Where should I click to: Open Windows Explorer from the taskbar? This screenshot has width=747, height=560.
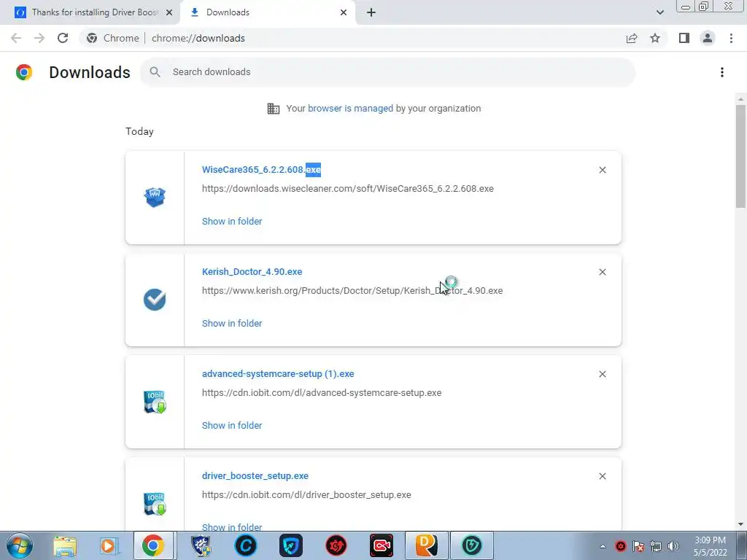point(65,545)
